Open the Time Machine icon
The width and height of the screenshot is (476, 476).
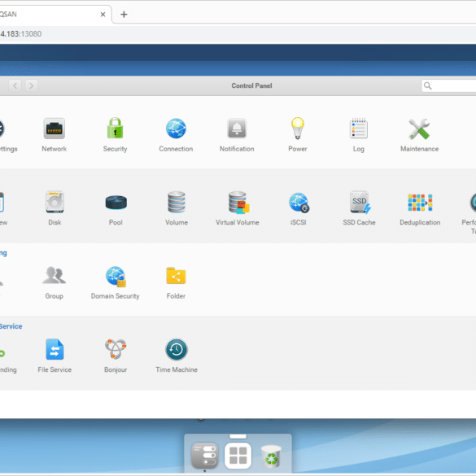click(x=177, y=349)
